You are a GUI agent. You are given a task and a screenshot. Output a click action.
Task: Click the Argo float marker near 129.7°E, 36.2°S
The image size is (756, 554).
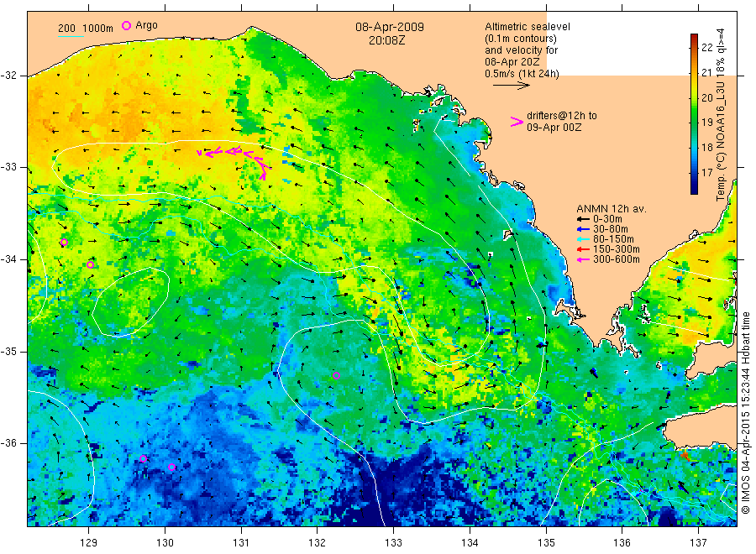(143, 458)
